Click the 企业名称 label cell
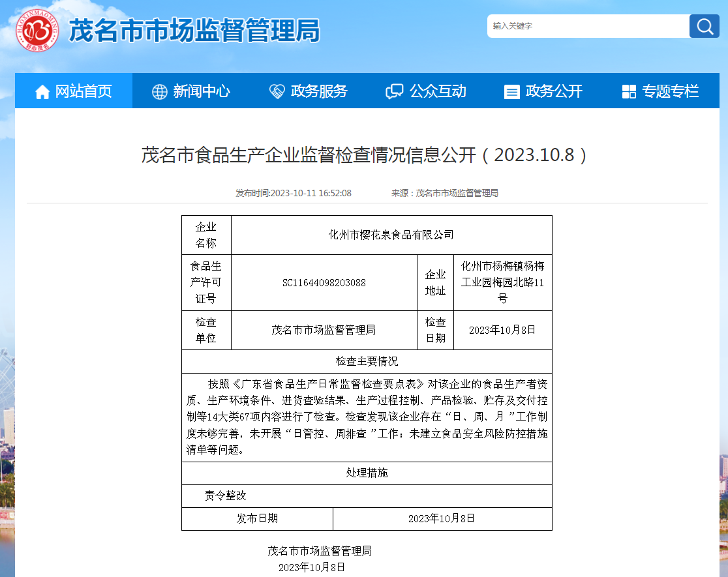The height and width of the screenshot is (577, 728). point(206,235)
